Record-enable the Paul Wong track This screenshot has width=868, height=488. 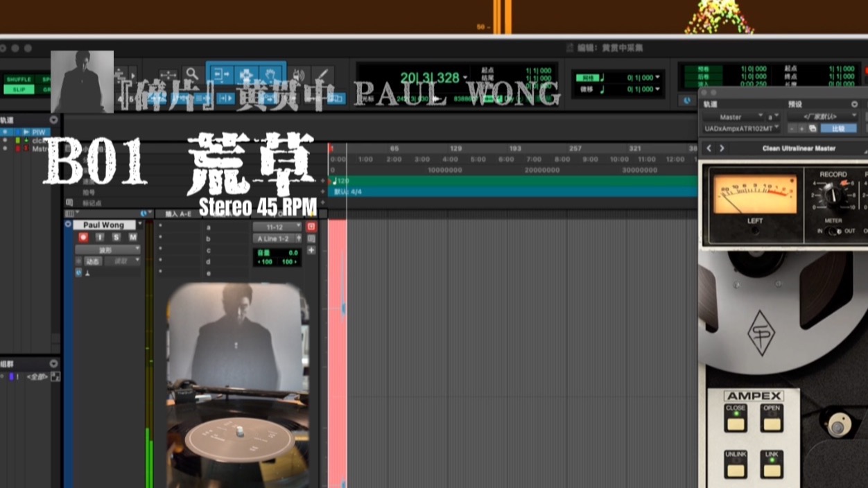click(x=83, y=237)
